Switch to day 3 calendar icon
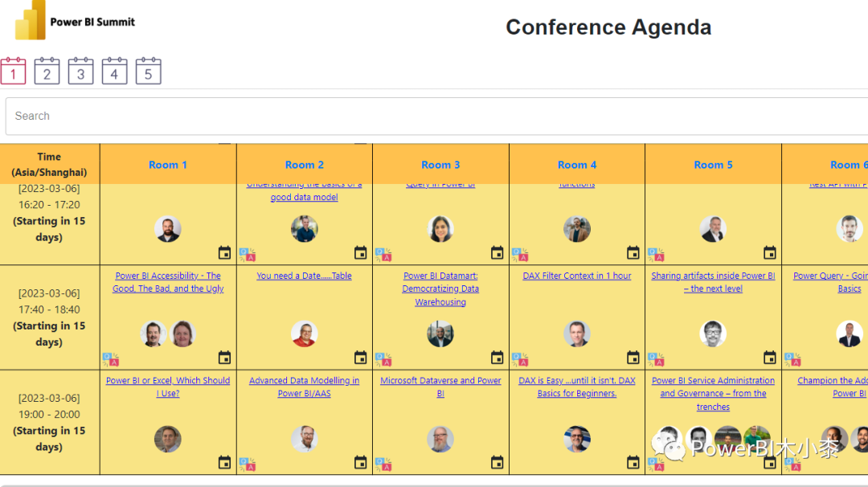This screenshot has width=868, height=487. point(80,71)
